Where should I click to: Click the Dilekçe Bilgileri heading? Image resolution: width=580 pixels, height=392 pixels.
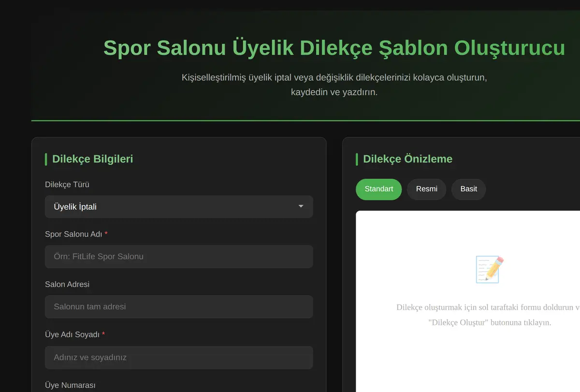(x=92, y=159)
